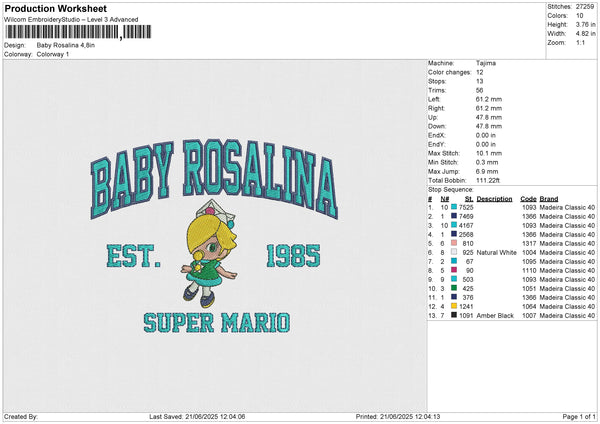Click the Up value 47.8 mm

[x=489, y=117]
